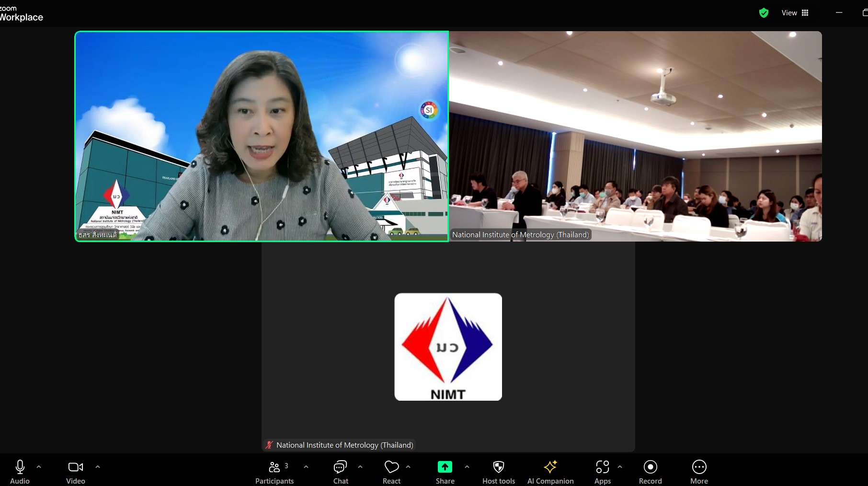Screen dimensions: 868x486
Task: Open the Chat panel
Action: tap(341, 472)
